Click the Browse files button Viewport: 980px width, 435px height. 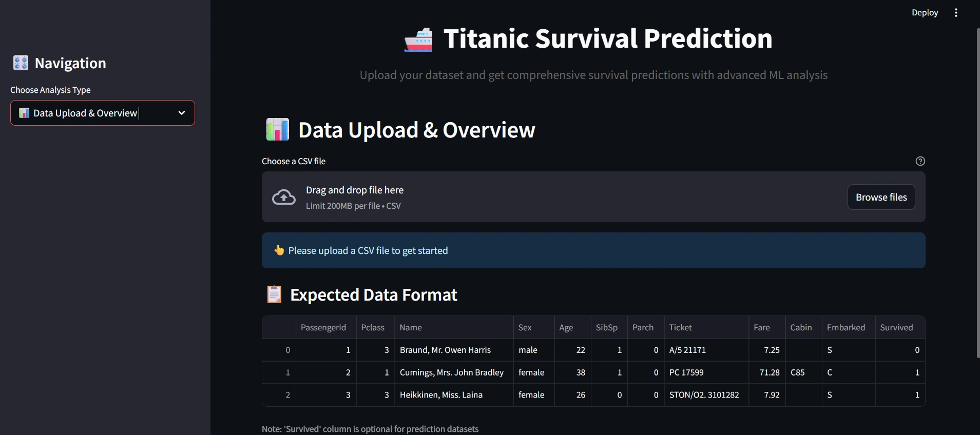click(881, 197)
